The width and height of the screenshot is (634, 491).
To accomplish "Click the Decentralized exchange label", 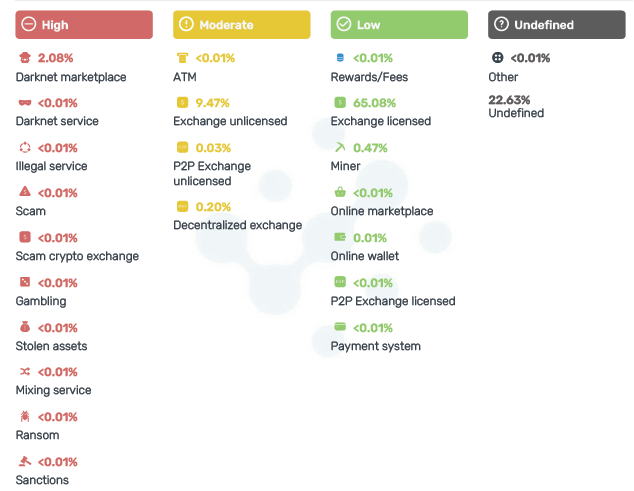I will tap(237, 226).
